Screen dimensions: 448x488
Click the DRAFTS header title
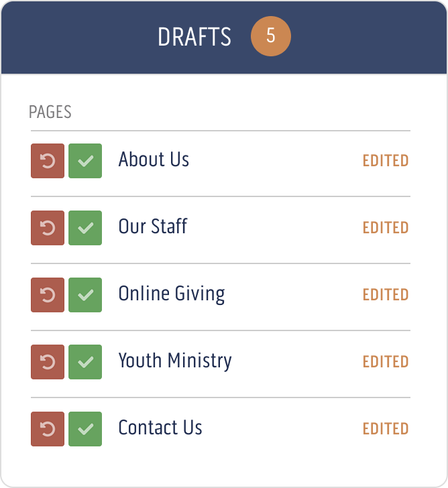pos(194,37)
